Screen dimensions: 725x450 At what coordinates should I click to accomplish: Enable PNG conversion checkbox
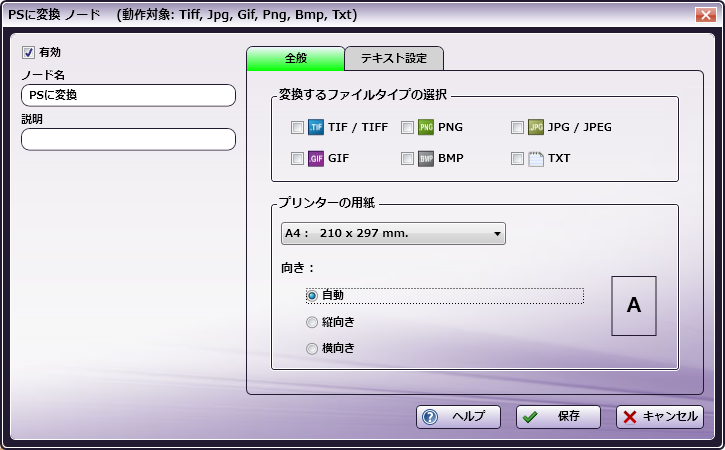point(407,127)
